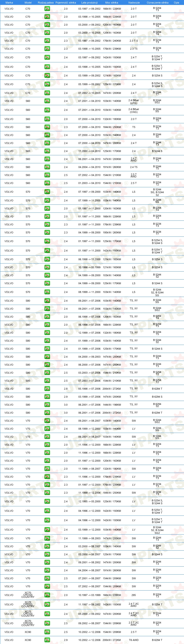Click the 'Pojemność silnika' column header
Image resolution: width=184 pixels, height=644 pixels.
coord(66,3)
